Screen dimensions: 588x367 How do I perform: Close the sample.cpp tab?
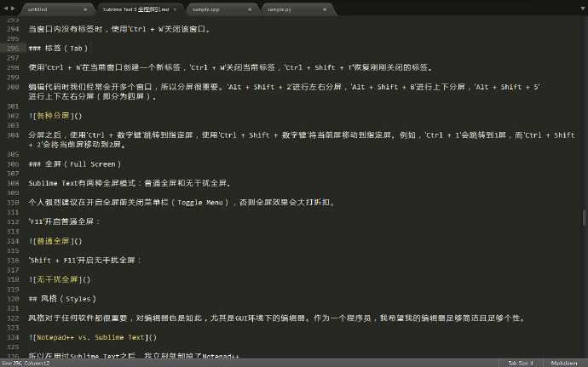[250, 9]
